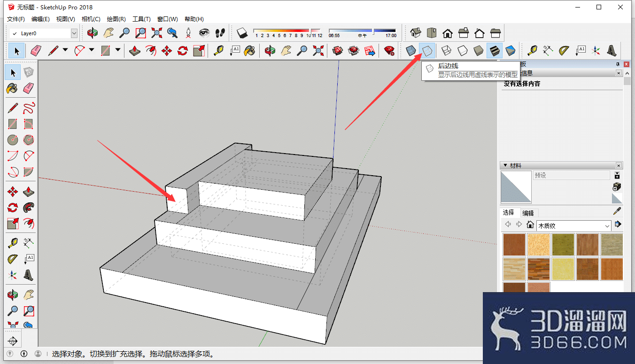Image resolution: width=635 pixels, height=364 pixels.
Task: Enable Hidden Line face style
Action: [463, 50]
